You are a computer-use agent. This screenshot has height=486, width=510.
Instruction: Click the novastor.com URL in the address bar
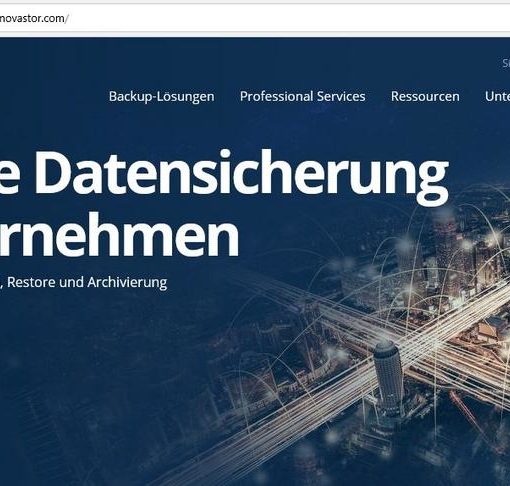[32, 18]
